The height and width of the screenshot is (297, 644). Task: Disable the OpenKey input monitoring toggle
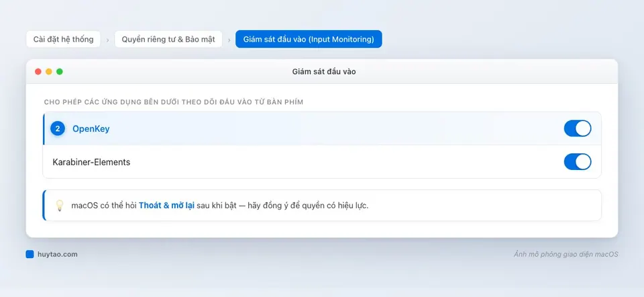(x=578, y=128)
